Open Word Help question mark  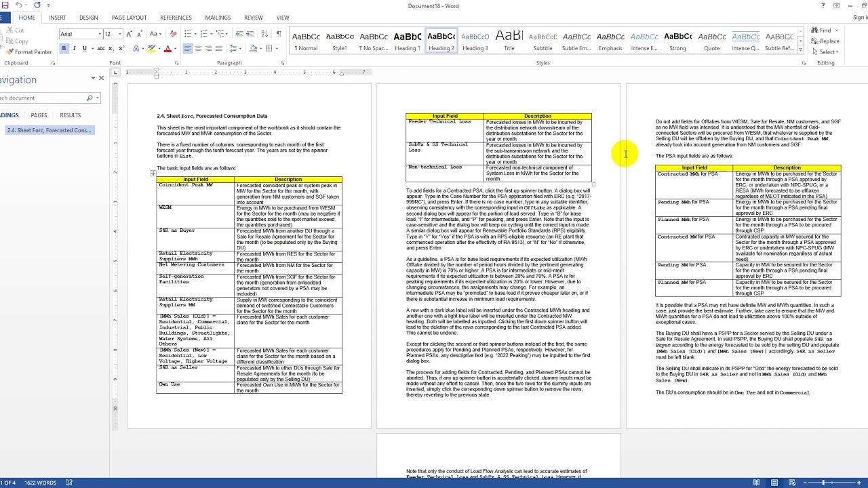click(823, 5)
